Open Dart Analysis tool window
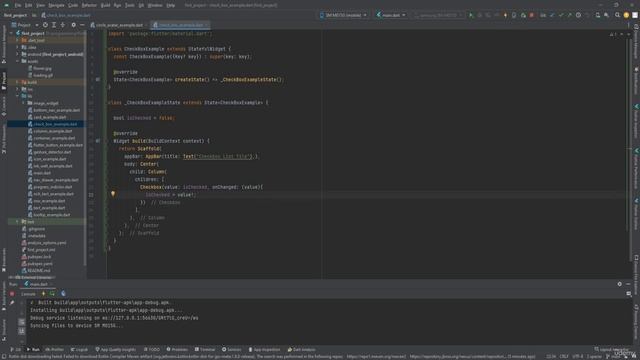Image resolution: width=640 pixels, height=360 pixels. click(302, 349)
